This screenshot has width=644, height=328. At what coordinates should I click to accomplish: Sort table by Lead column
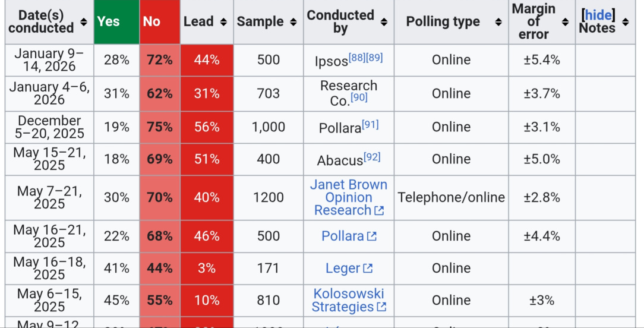pos(223,22)
